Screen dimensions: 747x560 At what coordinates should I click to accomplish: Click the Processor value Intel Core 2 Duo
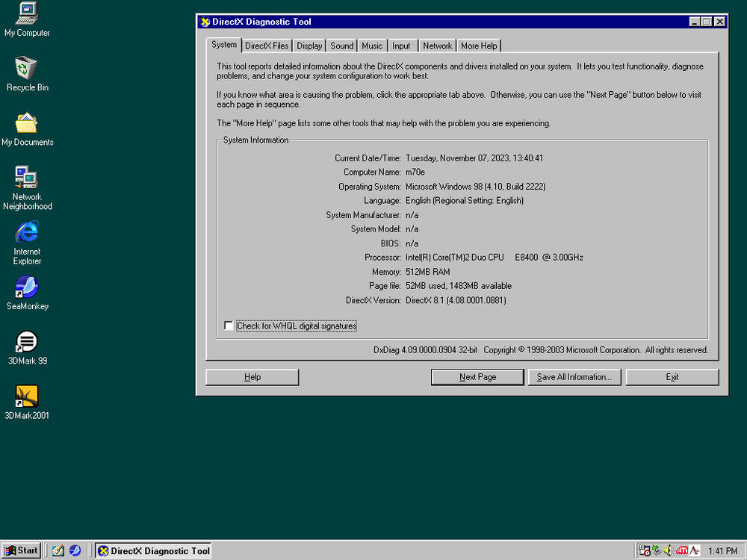(494, 257)
